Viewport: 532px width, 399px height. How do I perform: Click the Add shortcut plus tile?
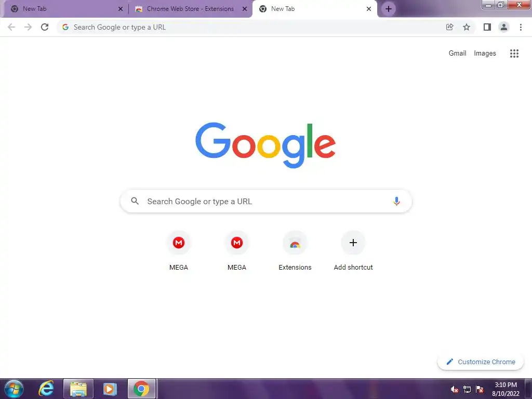(x=353, y=243)
